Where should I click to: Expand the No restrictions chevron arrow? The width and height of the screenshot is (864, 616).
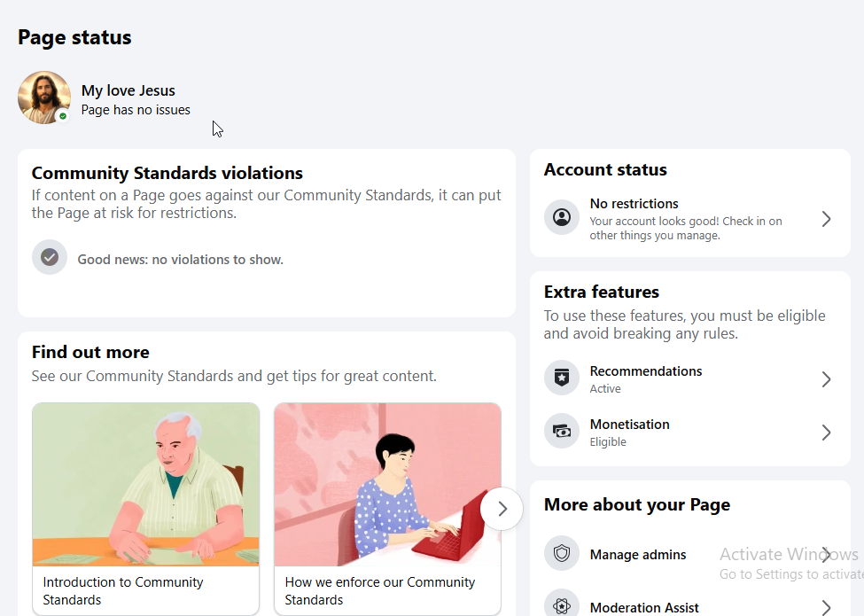[x=826, y=219]
